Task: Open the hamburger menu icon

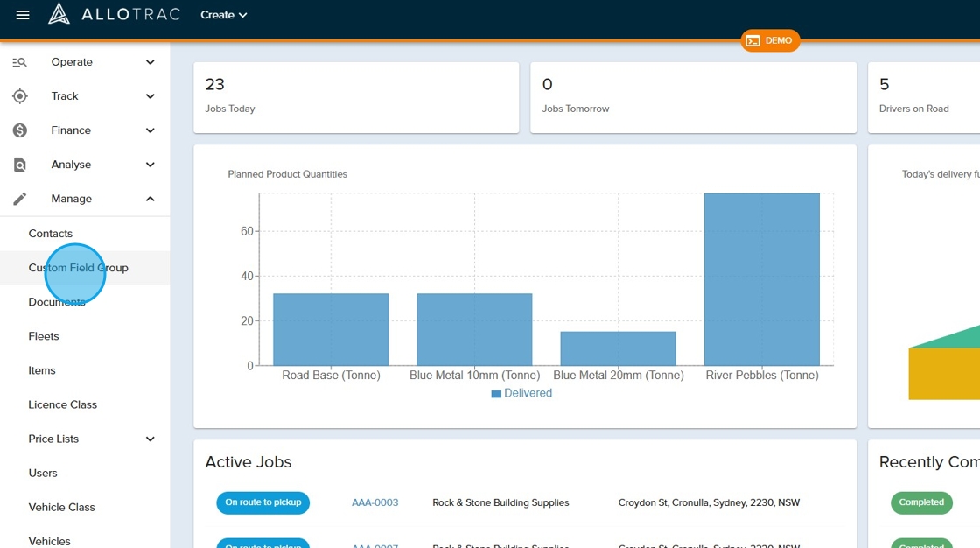Action: 23,15
